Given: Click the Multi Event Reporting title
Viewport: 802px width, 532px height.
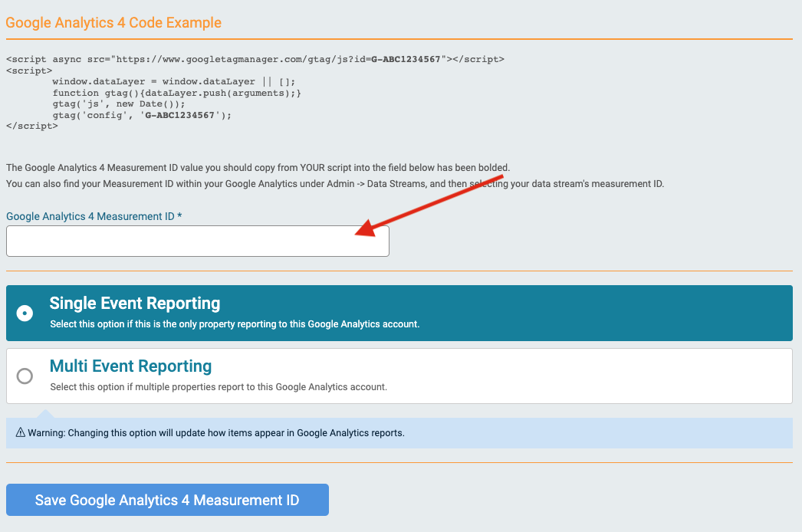Looking at the screenshot, I should click(130, 366).
